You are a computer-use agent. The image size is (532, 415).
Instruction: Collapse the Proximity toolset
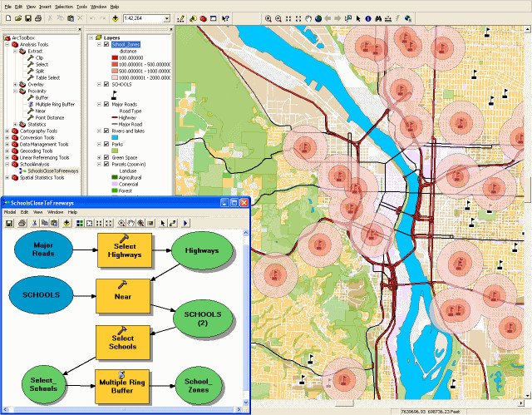[x=17, y=91]
